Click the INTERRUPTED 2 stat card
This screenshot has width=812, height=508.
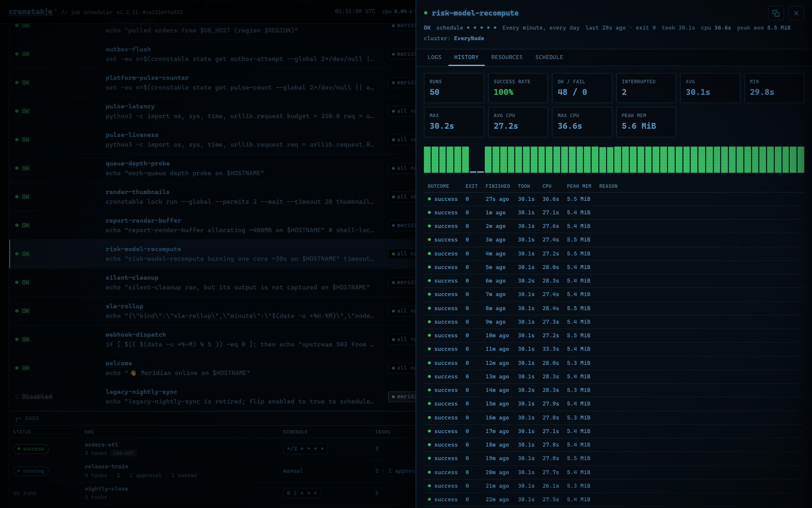[646, 88]
